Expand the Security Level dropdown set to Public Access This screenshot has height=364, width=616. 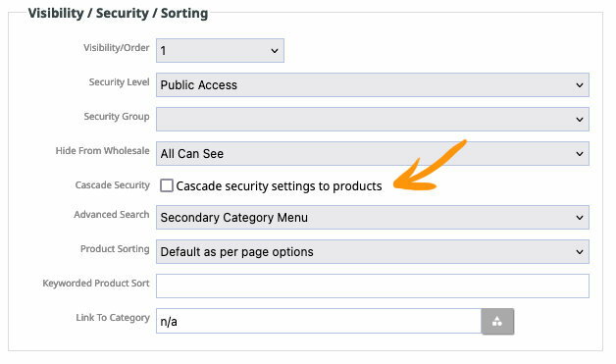pyautogui.click(x=373, y=85)
